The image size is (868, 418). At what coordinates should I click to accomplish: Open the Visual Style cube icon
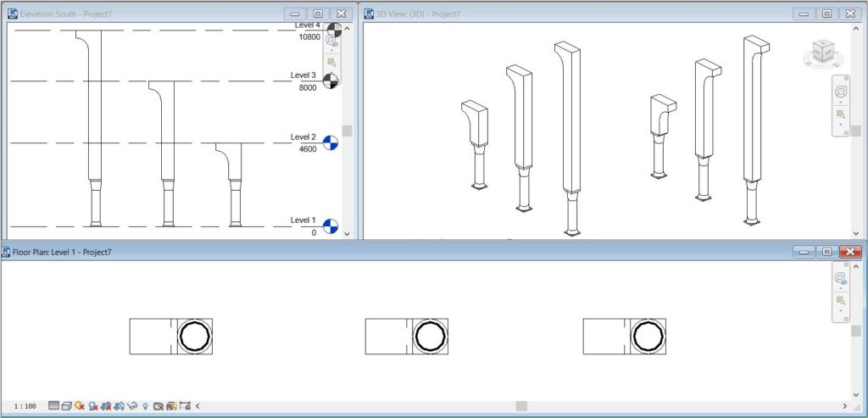66,406
